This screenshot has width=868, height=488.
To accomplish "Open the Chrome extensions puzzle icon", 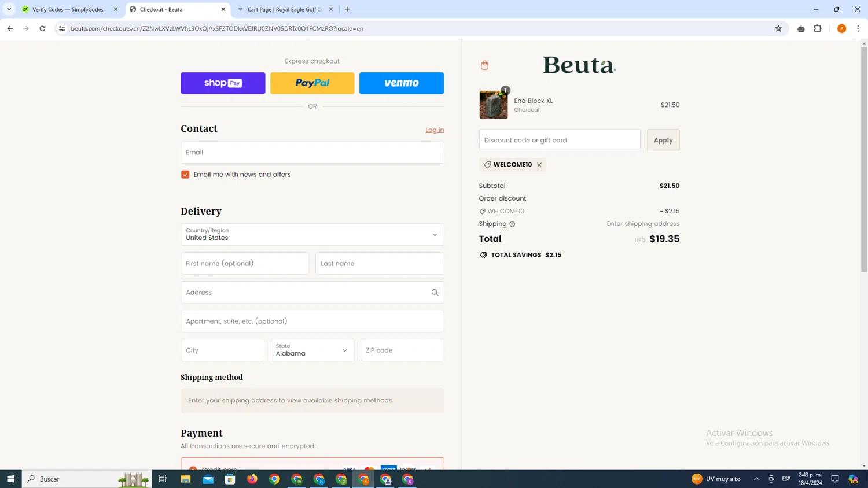I will 818,28.
